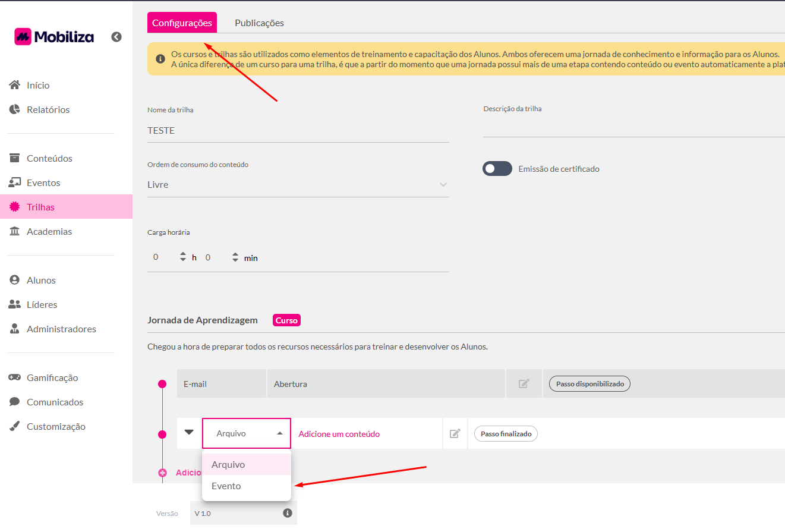This screenshot has height=532, width=785.
Task: Click the Adicione um conteúdo link
Action: coord(339,434)
